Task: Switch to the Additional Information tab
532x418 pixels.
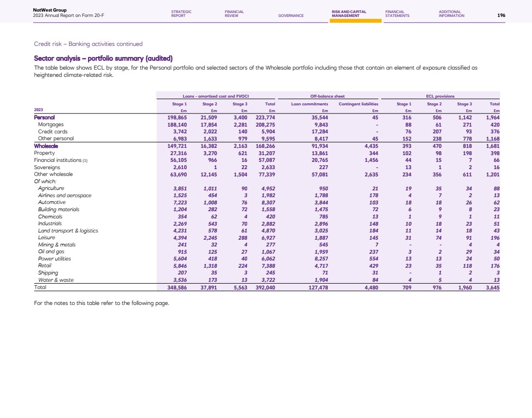Action: tap(451, 14)
